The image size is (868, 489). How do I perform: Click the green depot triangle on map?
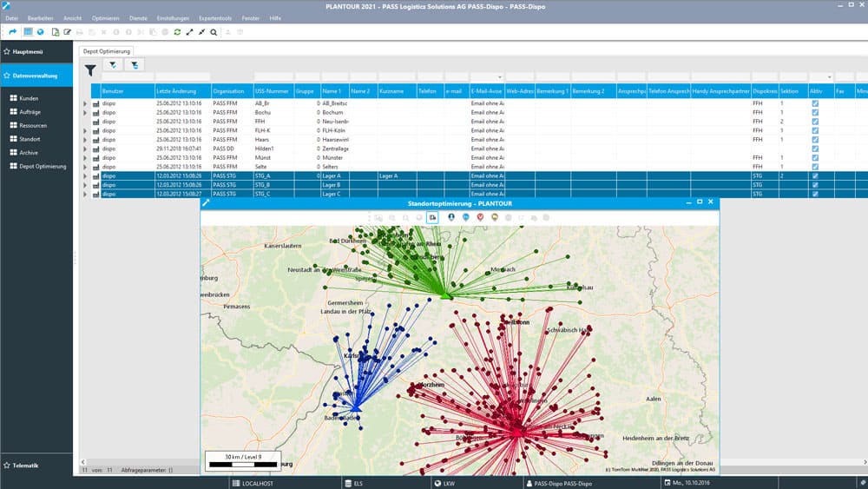pos(445,297)
